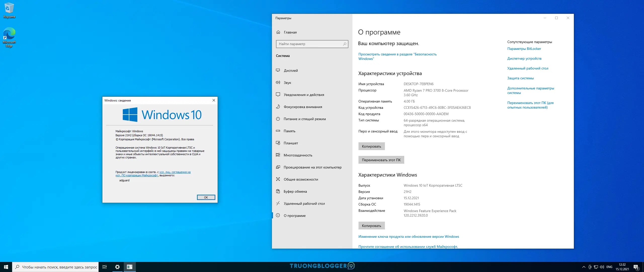
Task: Click Device Manager link
Action: [525, 57]
